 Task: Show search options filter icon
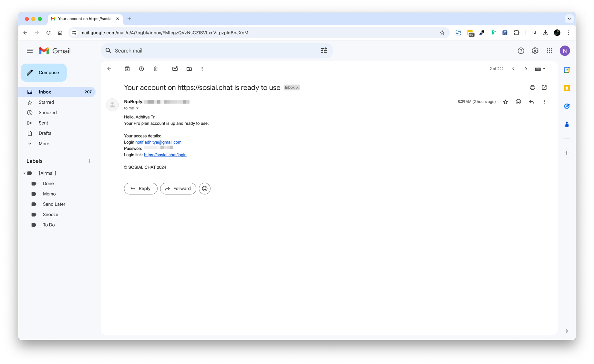(324, 51)
